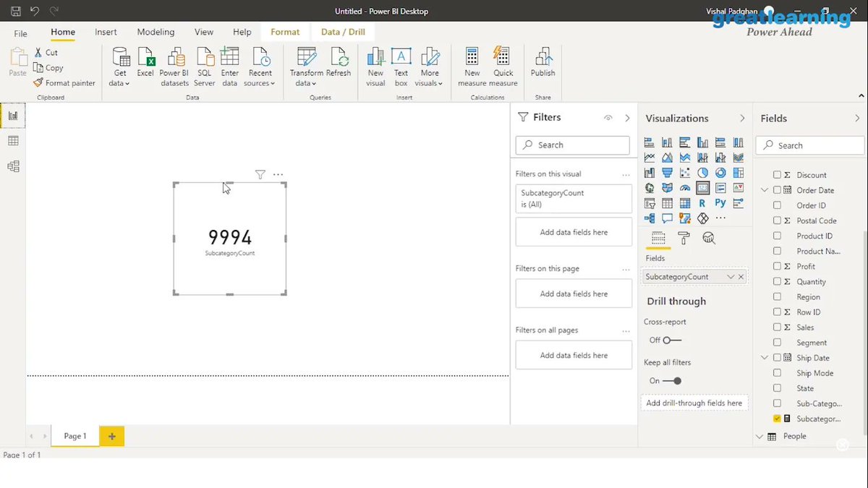Click New measure in Calculations group
Image resolution: width=868 pixels, height=488 pixels.
(x=472, y=67)
